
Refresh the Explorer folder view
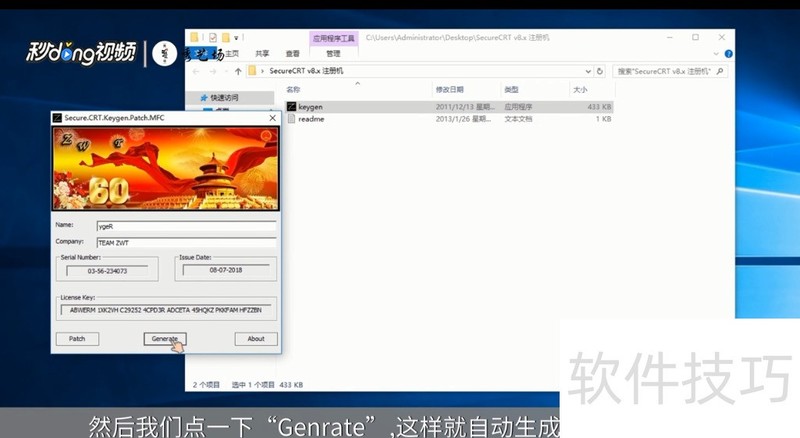click(600, 71)
